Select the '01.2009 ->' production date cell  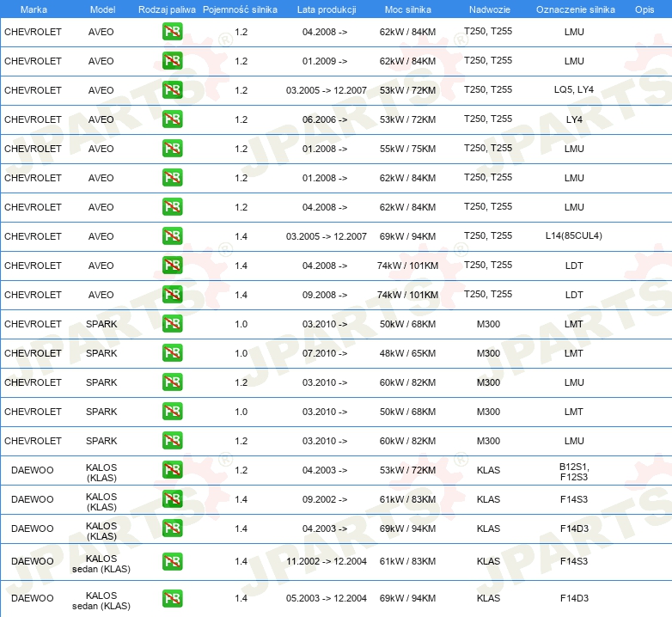pos(325,61)
